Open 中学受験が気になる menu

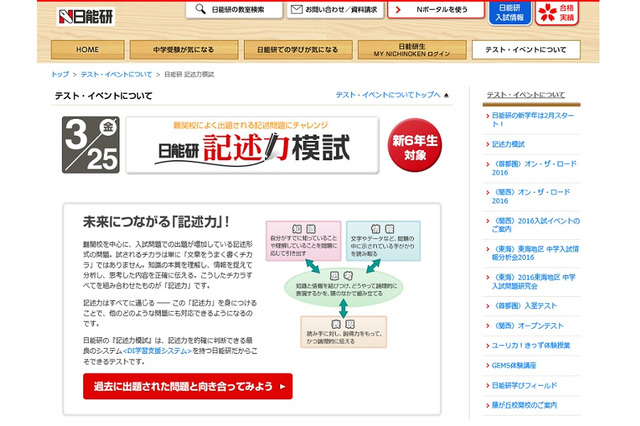(x=184, y=50)
